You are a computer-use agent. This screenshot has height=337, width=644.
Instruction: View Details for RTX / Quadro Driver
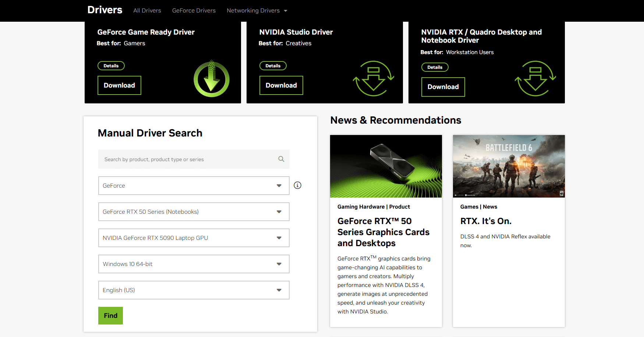[435, 67]
